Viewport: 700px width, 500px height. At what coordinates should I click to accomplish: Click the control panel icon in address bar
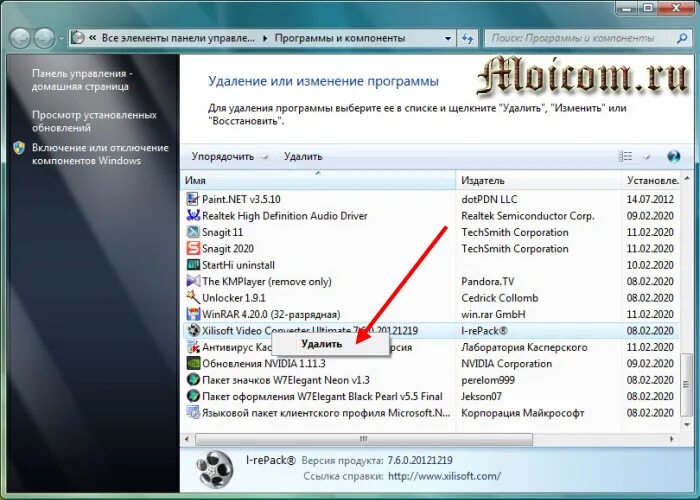click(x=78, y=38)
